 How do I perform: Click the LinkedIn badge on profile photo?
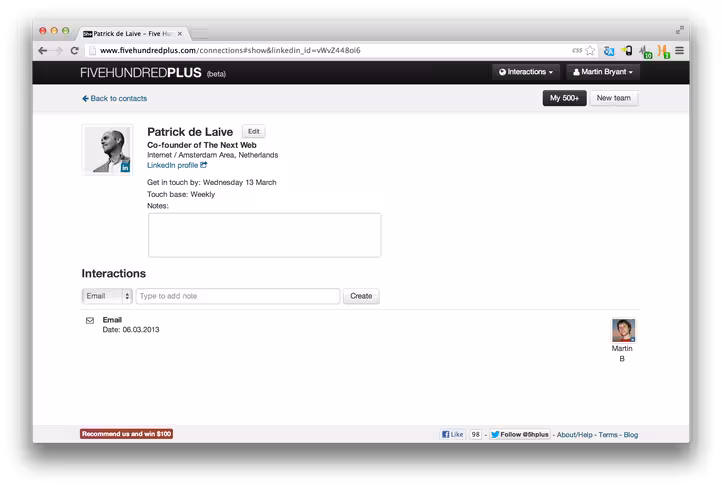click(125, 168)
